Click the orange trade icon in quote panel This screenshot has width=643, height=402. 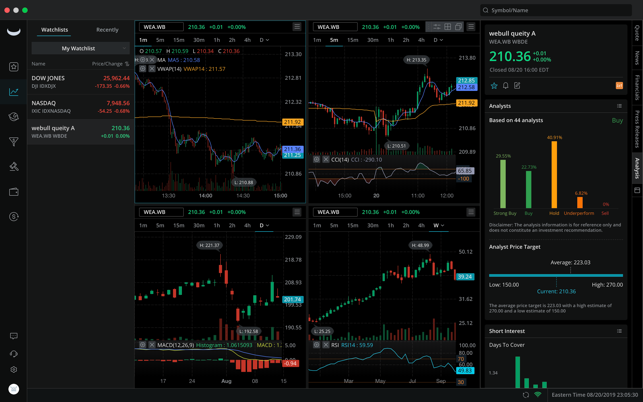pyautogui.click(x=619, y=85)
